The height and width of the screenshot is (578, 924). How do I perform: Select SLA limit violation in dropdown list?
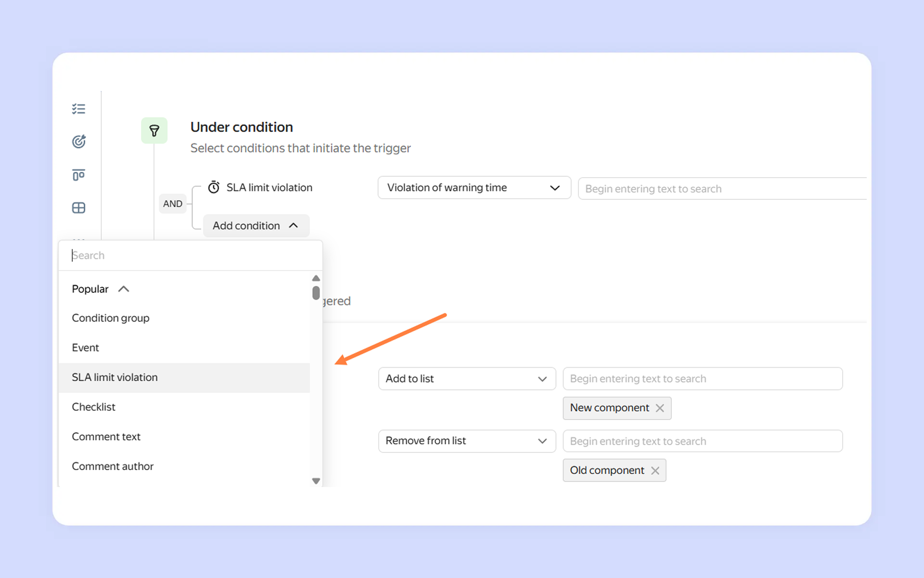115,377
